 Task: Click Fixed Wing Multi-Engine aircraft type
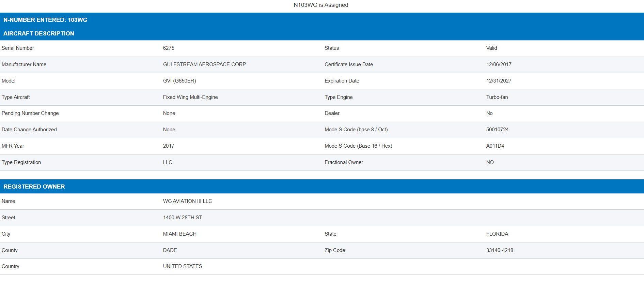(x=190, y=97)
